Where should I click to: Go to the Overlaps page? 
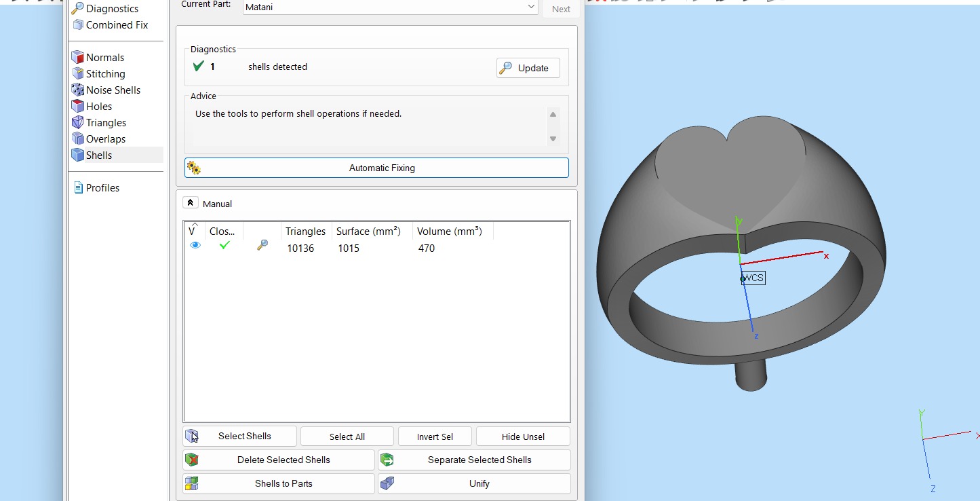(x=99, y=139)
